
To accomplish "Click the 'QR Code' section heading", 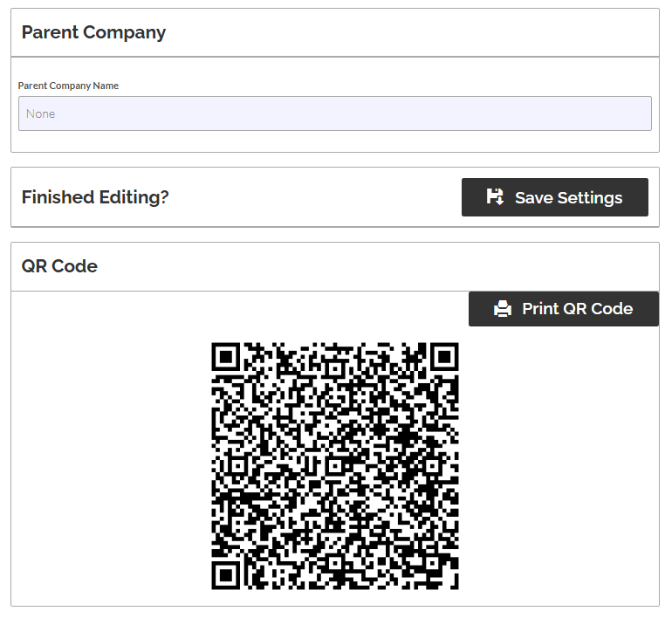I will pos(59,266).
